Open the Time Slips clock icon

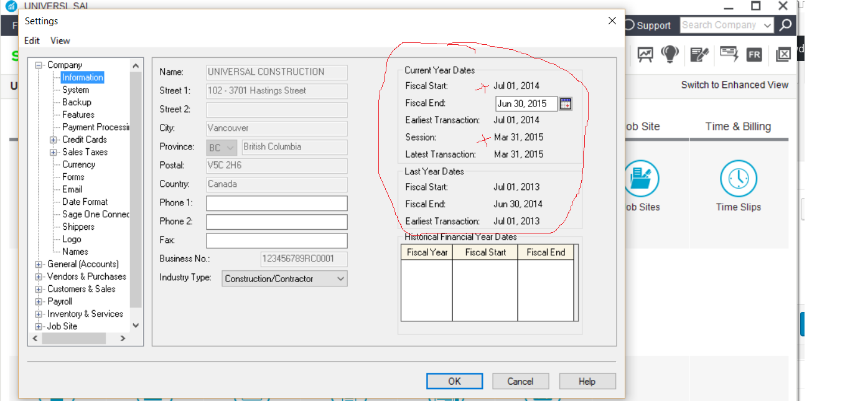coord(739,178)
